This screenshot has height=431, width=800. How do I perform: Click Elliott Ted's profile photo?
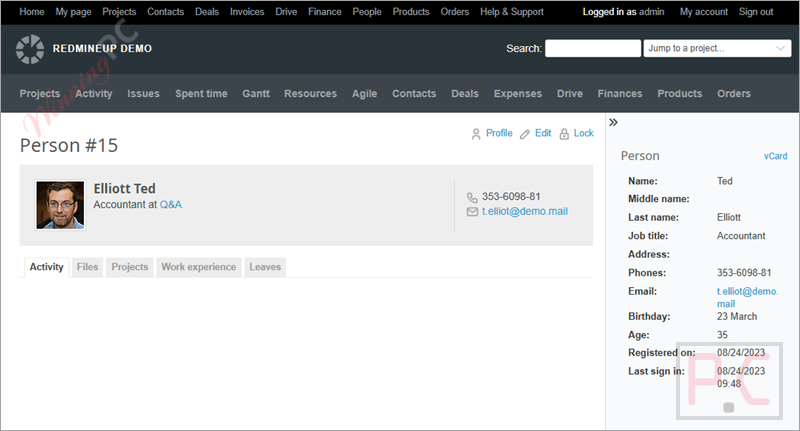(x=60, y=205)
